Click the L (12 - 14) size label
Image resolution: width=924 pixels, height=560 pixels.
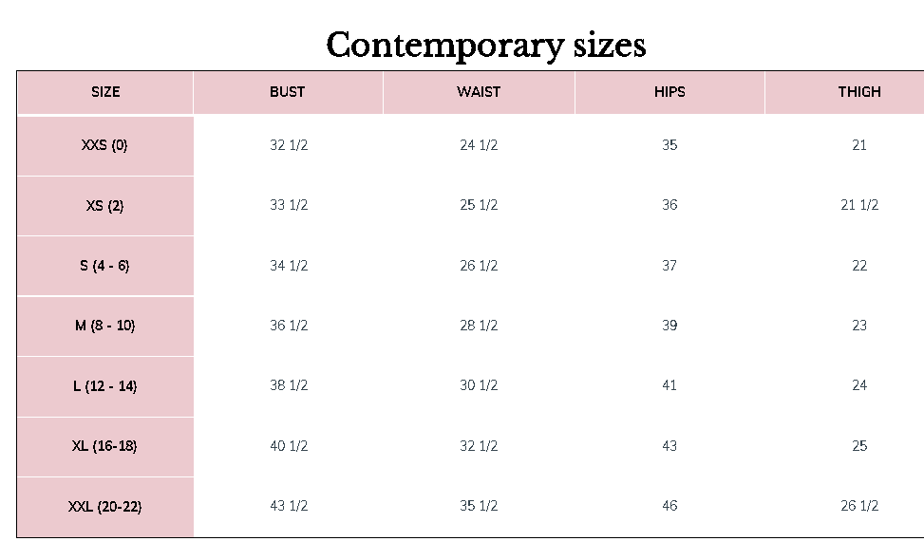(x=104, y=386)
